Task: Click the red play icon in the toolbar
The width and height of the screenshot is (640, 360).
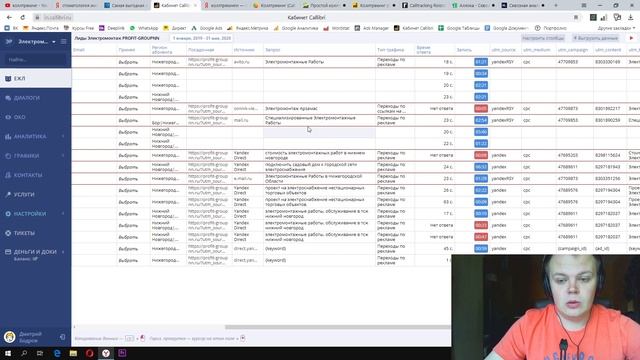Action: pos(631,38)
